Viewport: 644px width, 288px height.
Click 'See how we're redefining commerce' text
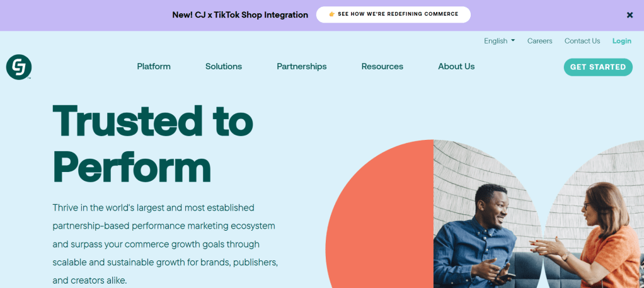pos(398,14)
